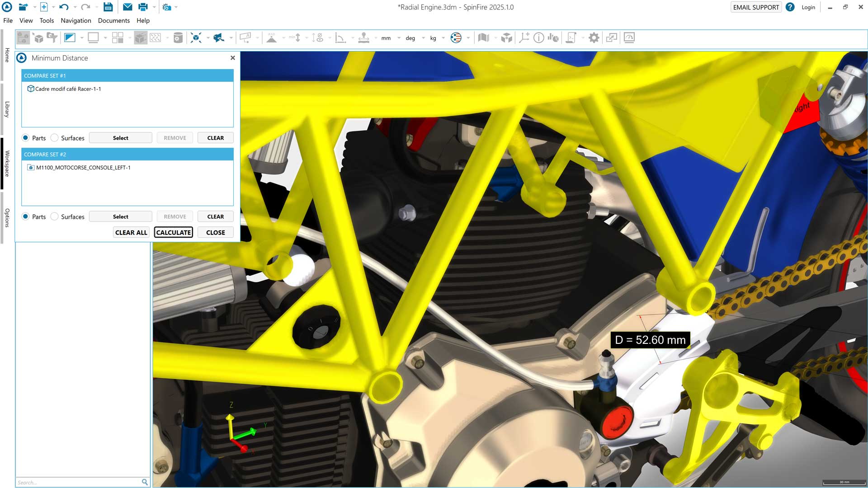The width and height of the screenshot is (868, 488).
Task: Open the Navigation menu
Action: (x=75, y=21)
